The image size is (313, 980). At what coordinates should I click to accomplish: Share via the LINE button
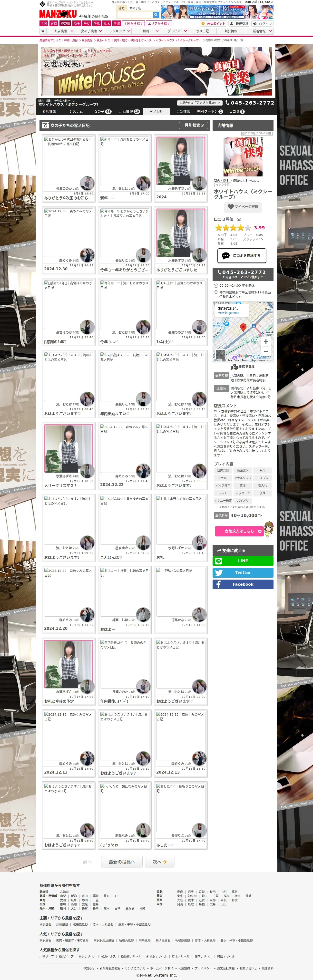pyautogui.click(x=243, y=561)
